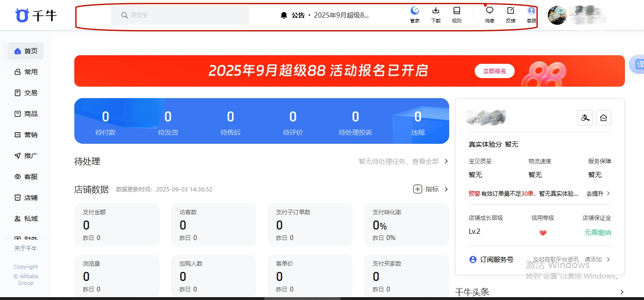Click the 退货宝 search field
The width and height of the screenshot is (644, 300).
point(180,15)
